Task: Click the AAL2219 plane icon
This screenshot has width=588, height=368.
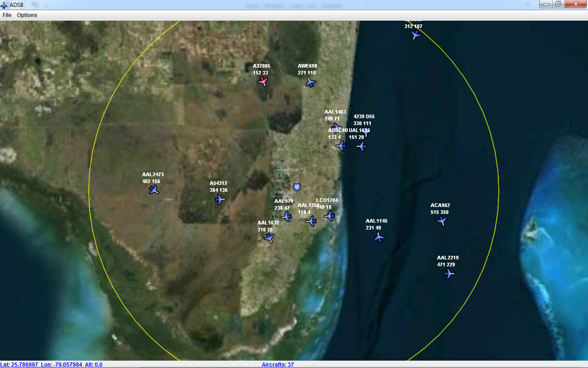Action: pos(449,274)
